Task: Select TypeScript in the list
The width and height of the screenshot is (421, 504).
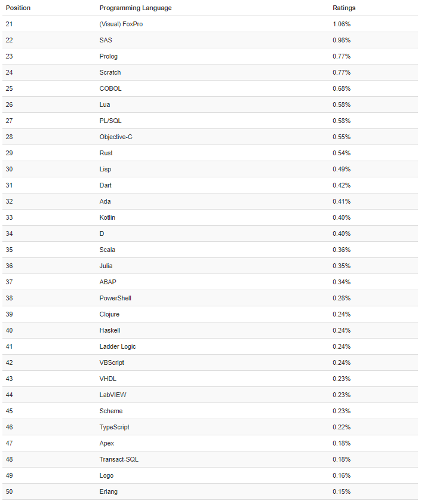Action: point(114,428)
